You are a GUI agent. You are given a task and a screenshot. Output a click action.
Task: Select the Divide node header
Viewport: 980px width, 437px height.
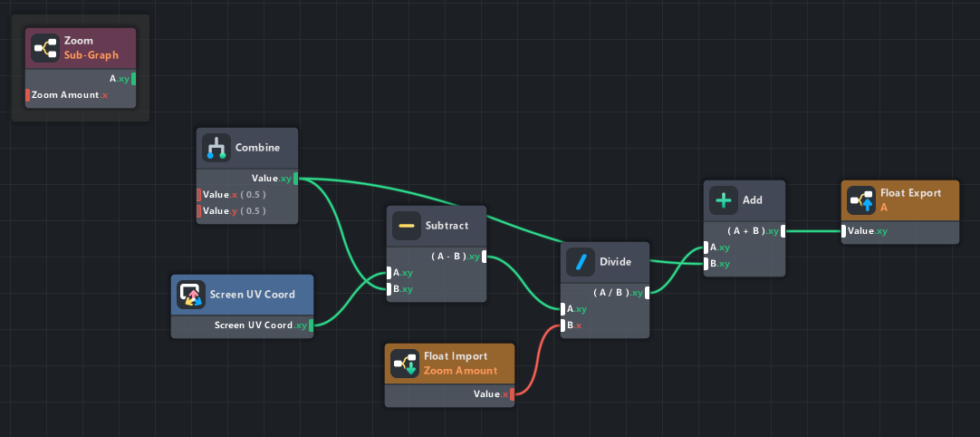click(605, 262)
